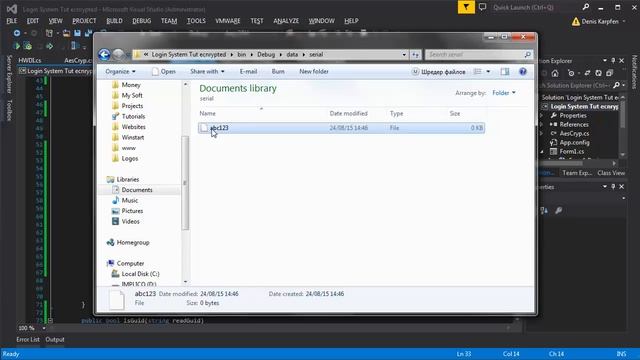Click the Home icon in Solution Explorer
This screenshot has height=360, width=640.
555,73
